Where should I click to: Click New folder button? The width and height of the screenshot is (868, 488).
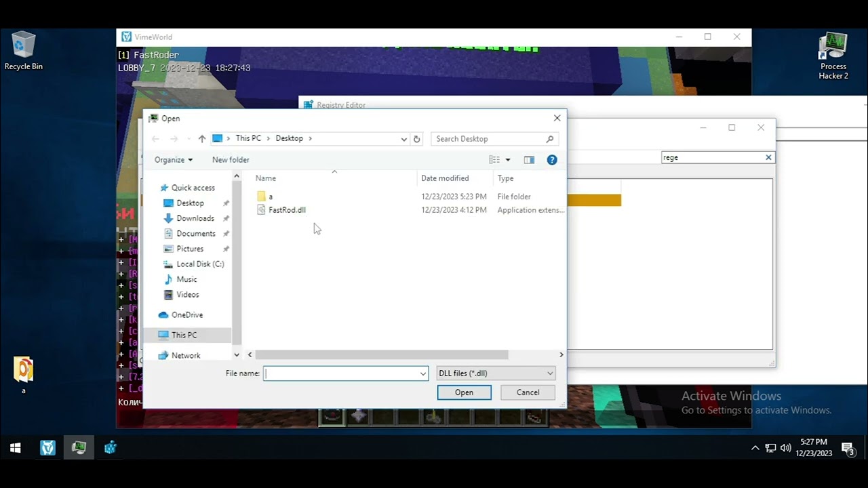point(231,160)
